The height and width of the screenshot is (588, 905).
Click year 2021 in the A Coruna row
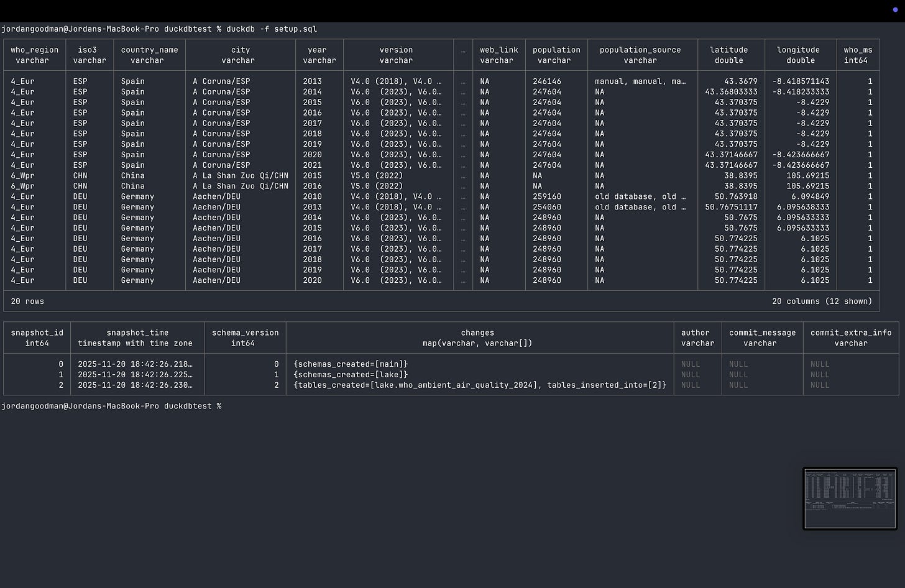pos(313,165)
